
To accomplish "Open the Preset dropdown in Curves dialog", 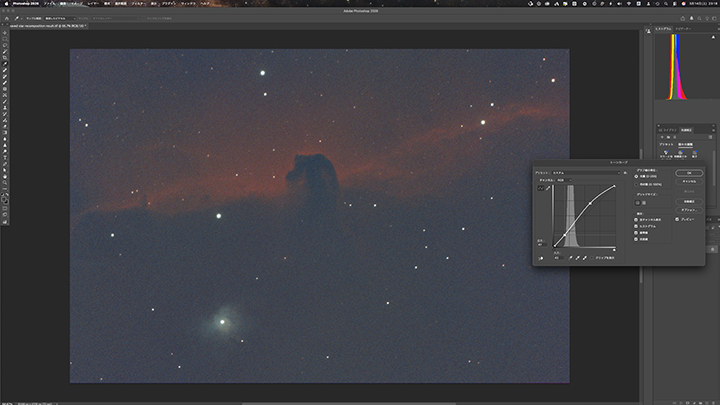I will [587, 171].
